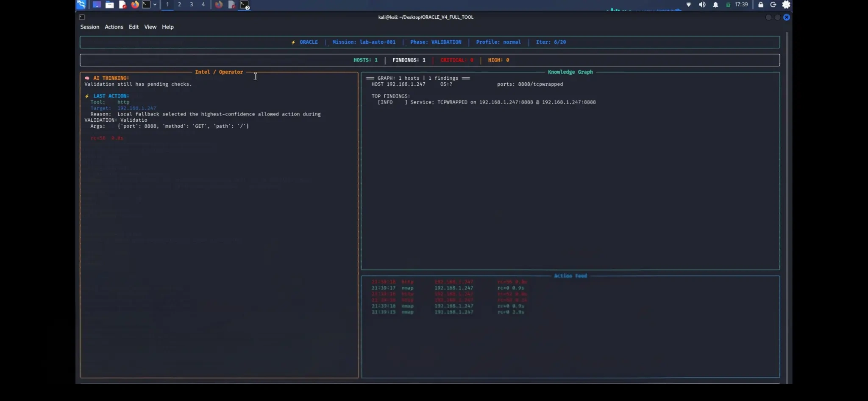
Task: Click the 'FINDINGS: 1' counter
Action: (x=409, y=60)
